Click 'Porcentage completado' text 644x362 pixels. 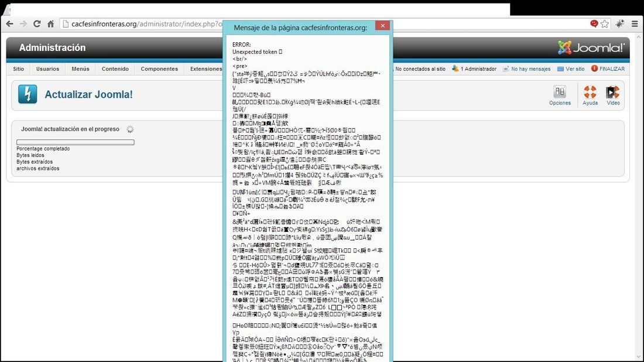click(43, 149)
